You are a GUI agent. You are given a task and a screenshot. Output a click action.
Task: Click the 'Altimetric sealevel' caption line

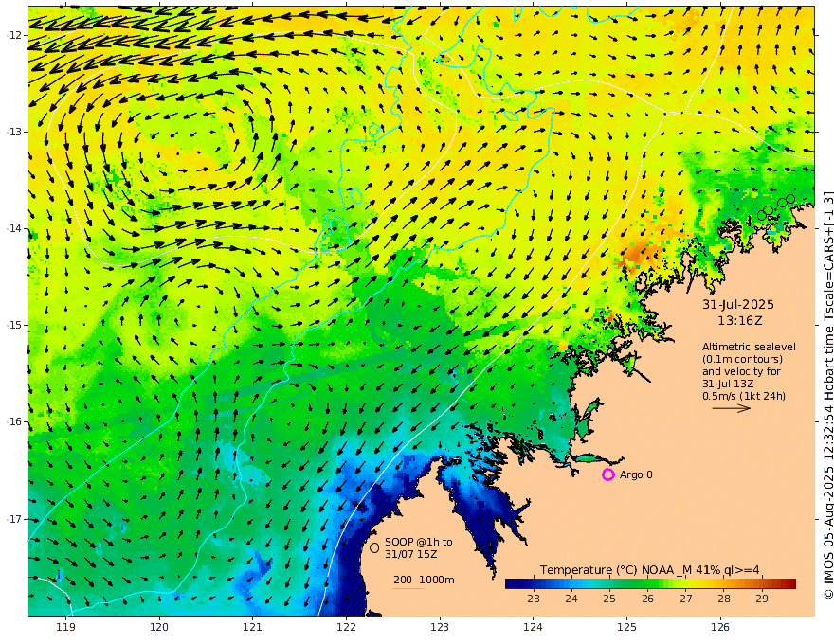tap(749, 347)
